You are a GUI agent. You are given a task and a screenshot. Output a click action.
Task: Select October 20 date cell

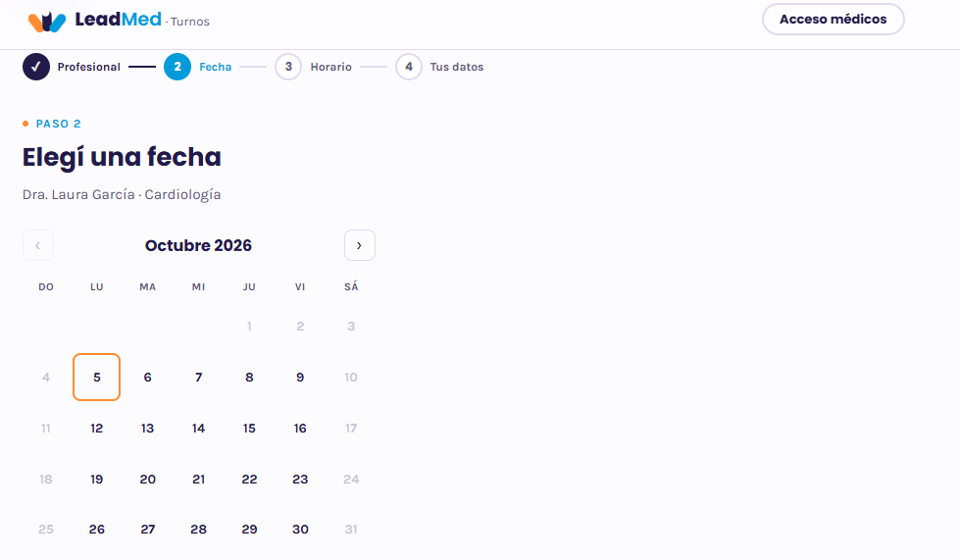pyautogui.click(x=147, y=480)
